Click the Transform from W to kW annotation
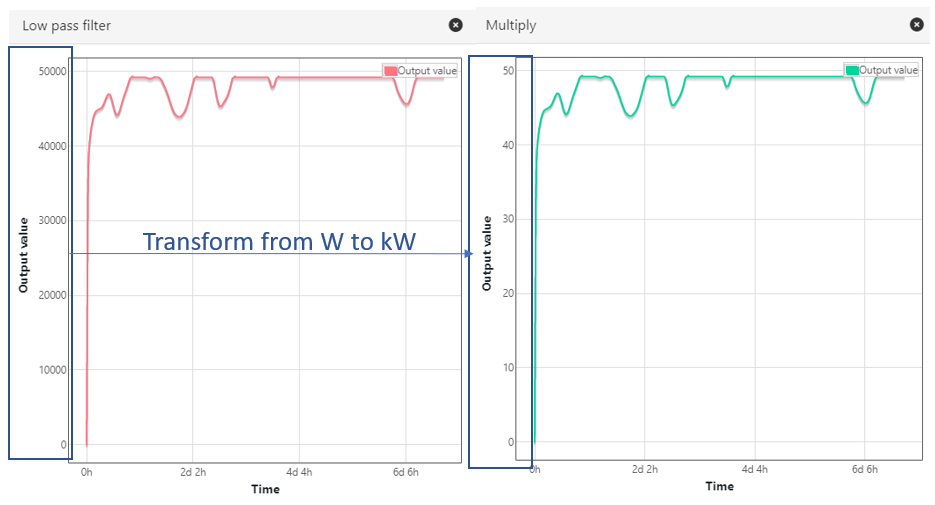 (x=278, y=241)
